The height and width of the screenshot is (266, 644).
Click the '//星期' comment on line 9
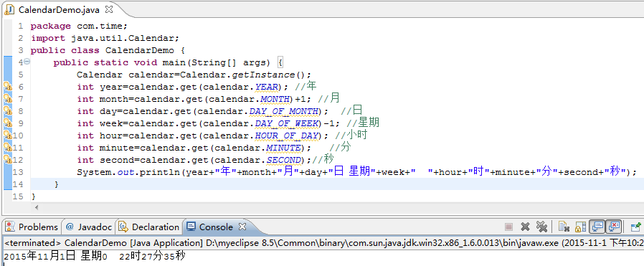point(363,123)
